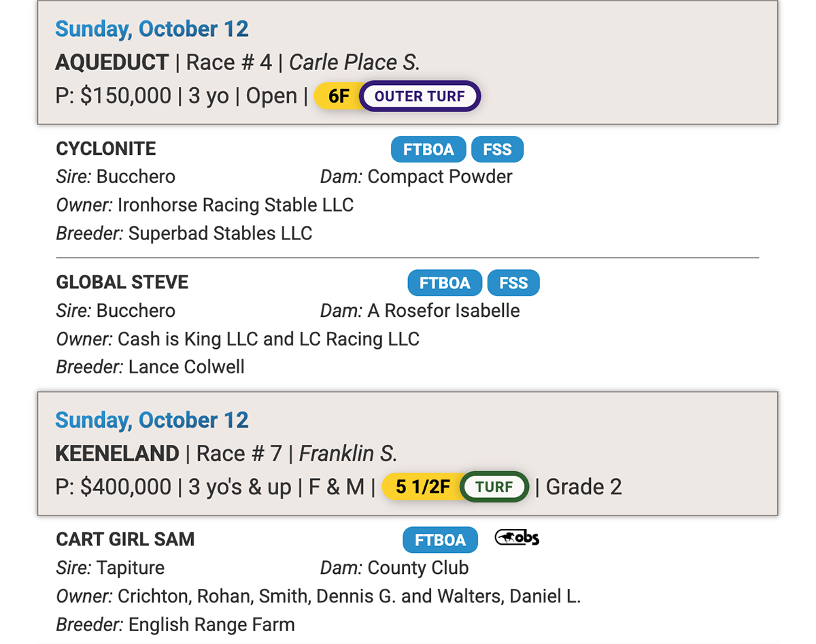This screenshot has width=816, height=644.
Task: Click the Aqueduct Sunday, October 12 date
Action: coord(152,29)
